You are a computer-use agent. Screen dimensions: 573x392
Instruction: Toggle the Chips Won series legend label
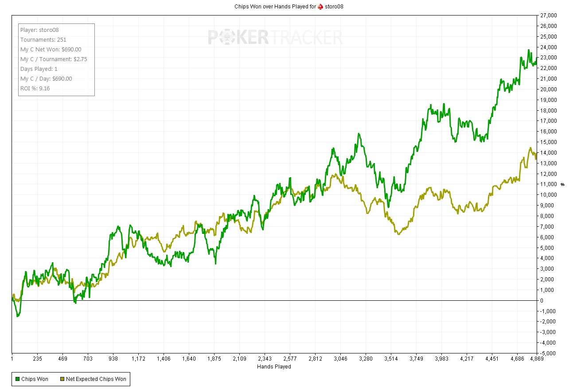[x=35, y=379]
